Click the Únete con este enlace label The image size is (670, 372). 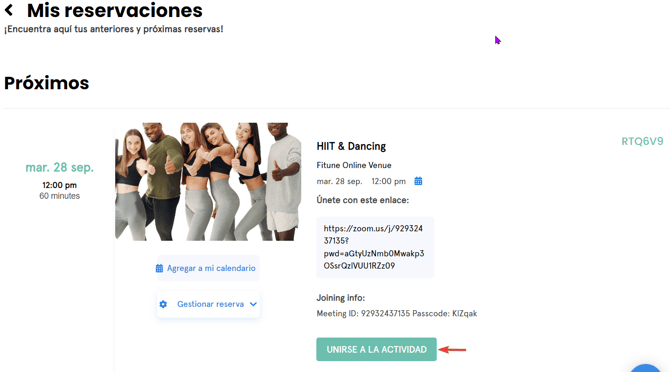coord(362,200)
